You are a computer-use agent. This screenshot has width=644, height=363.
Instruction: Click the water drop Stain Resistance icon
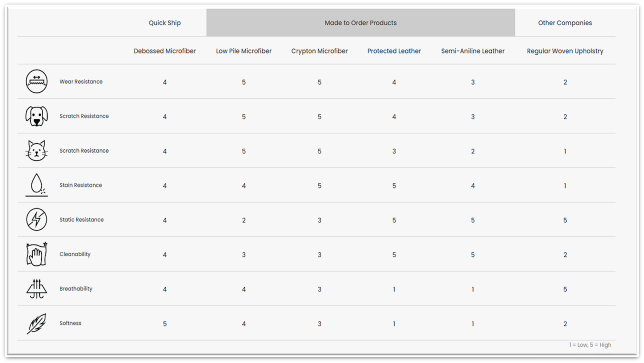36,185
